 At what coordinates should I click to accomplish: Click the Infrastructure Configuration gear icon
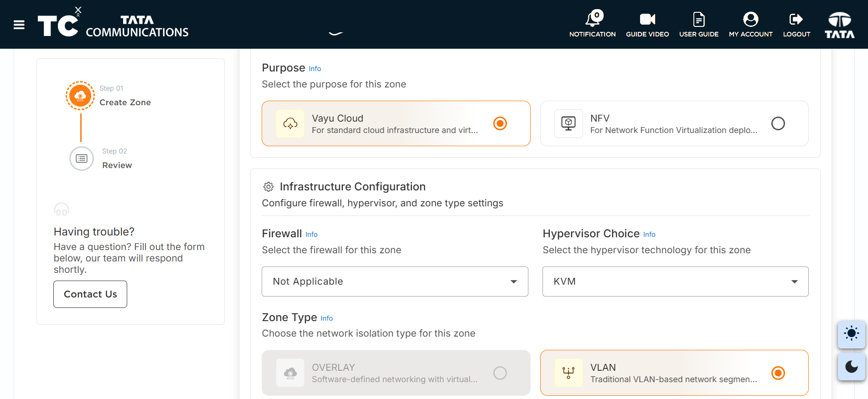tap(269, 187)
